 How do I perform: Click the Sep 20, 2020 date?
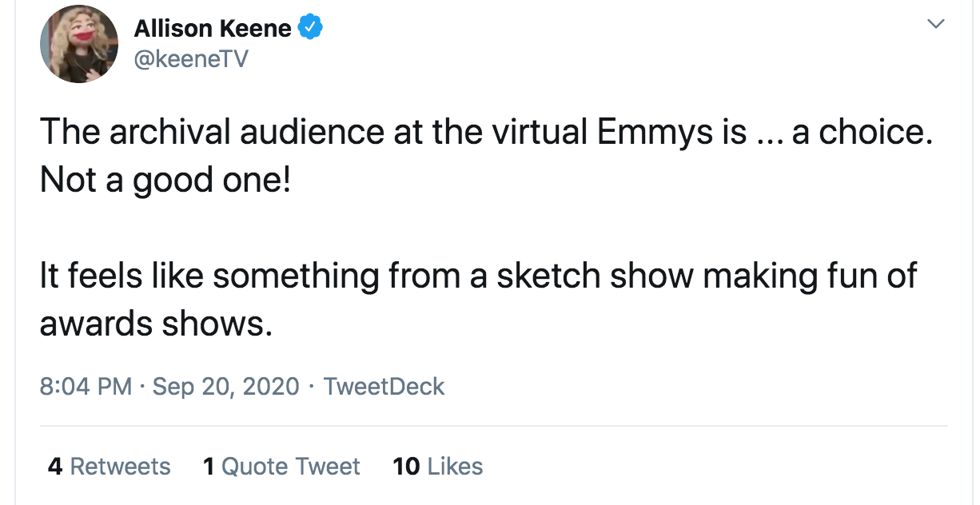click(x=226, y=387)
